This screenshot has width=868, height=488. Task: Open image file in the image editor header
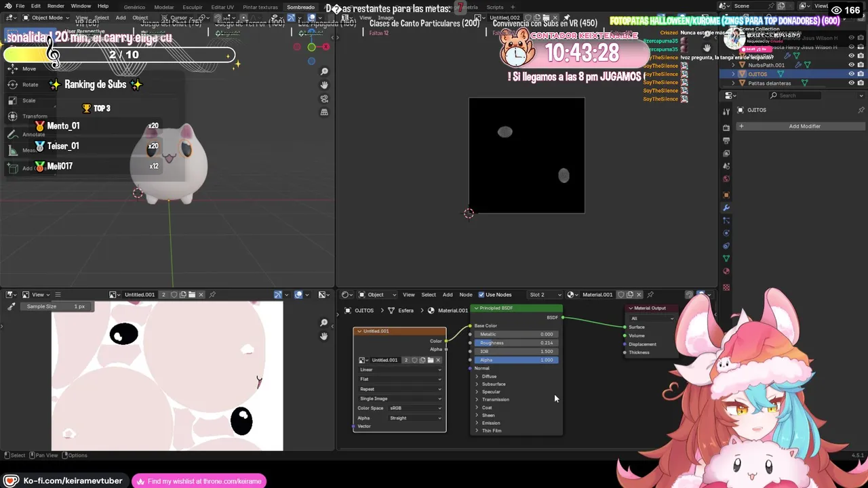tap(192, 295)
